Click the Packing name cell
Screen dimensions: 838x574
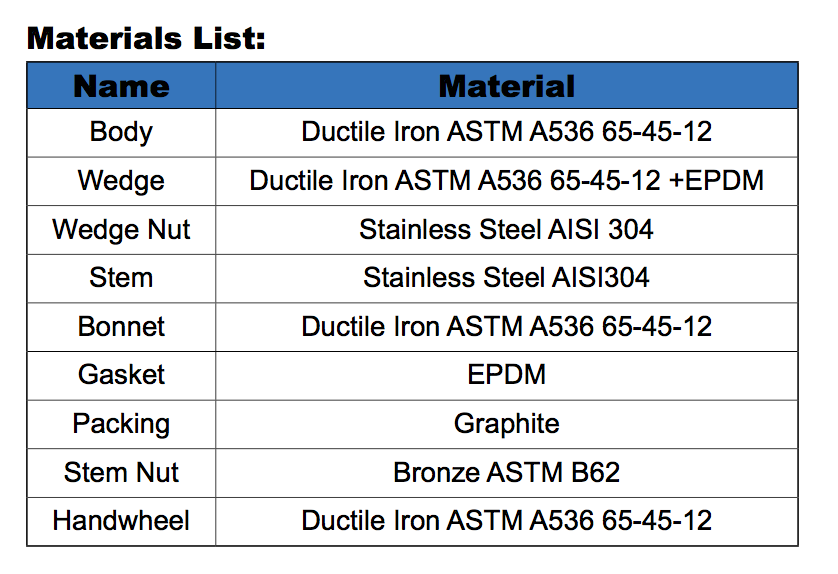click(x=121, y=423)
